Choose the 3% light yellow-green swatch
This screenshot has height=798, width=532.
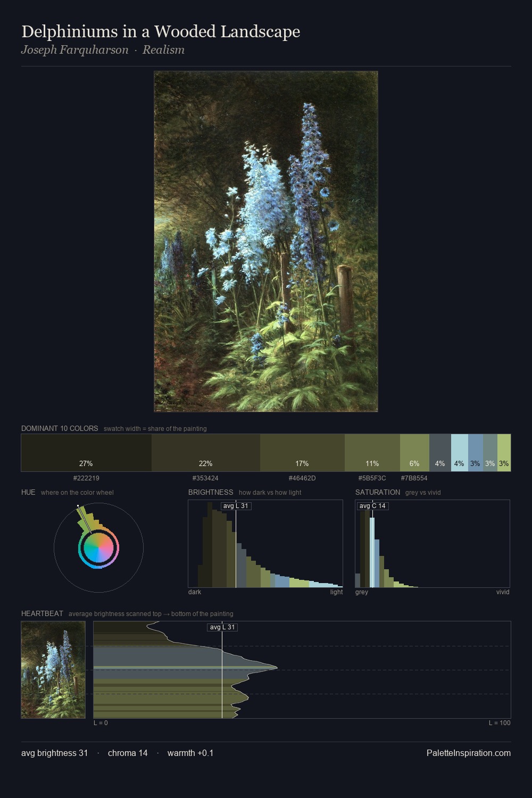504,453
